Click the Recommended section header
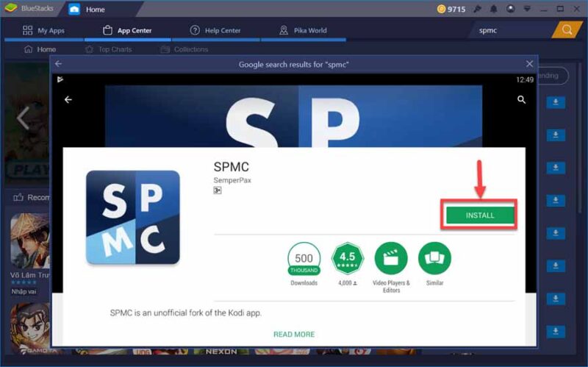 [x=32, y=197]
